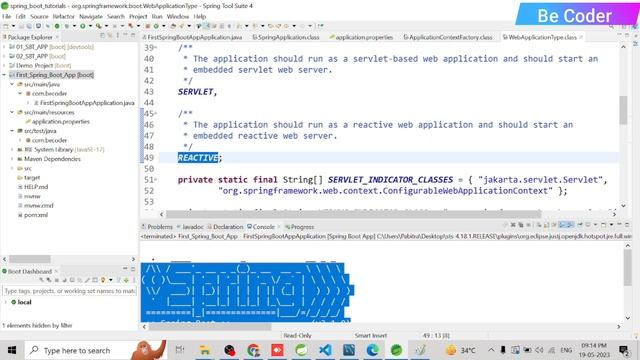
Task: Open the Problems tab
Action: [x=157, y=227]
